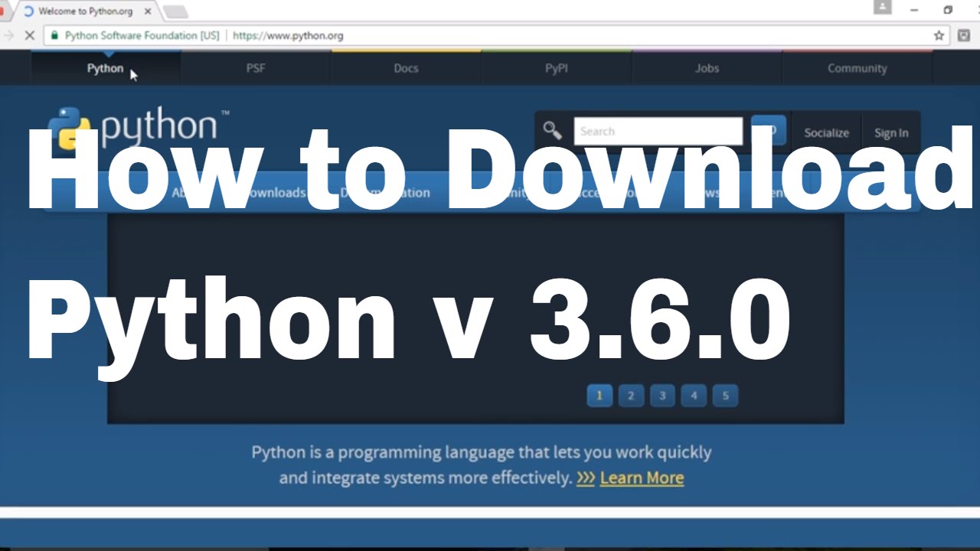Click the forward navigation arrow

pos(8,35)
